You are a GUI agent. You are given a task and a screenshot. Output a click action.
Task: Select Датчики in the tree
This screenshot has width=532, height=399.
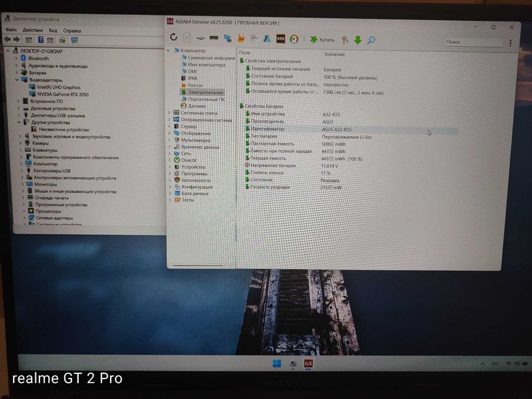[x=193, y=105]
